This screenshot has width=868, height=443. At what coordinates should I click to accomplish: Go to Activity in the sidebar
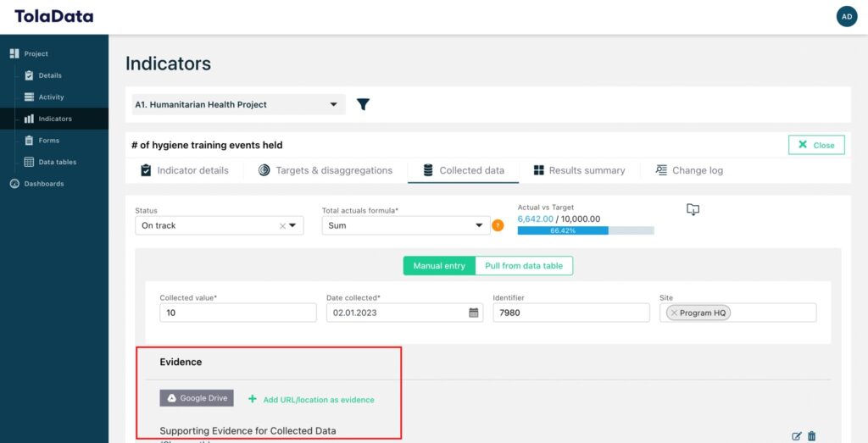[51, 97]
